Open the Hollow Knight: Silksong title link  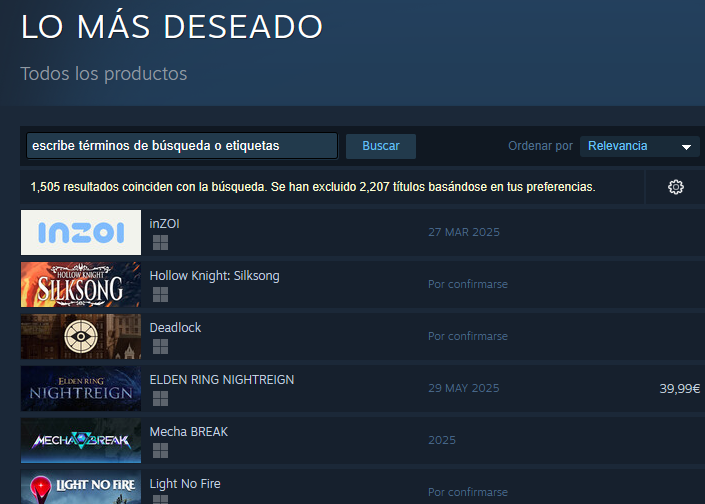click(214, 276)
